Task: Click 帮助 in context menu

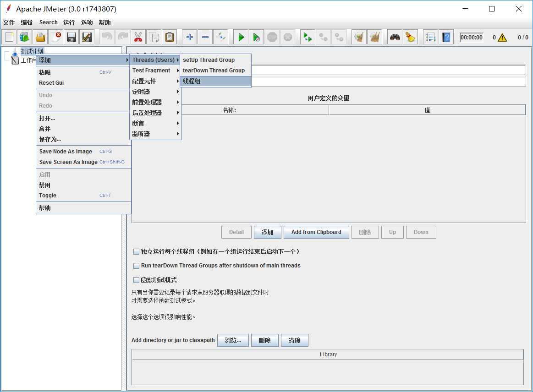Action: tap(83, 208)
